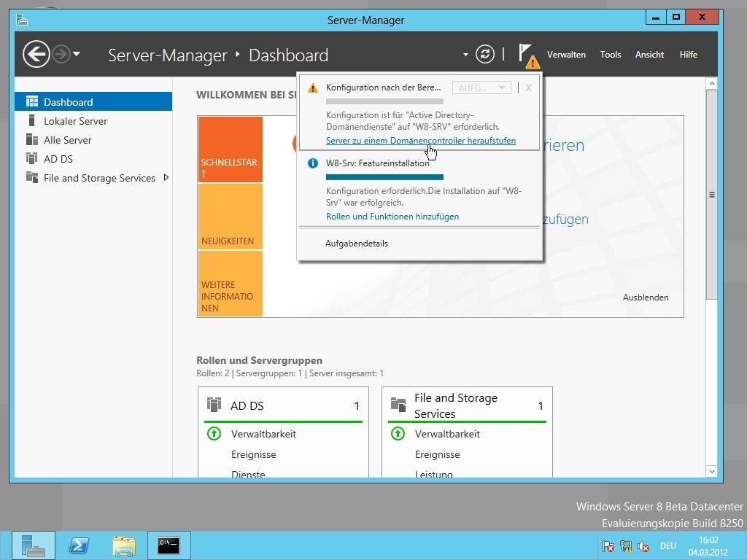Viewport: 747px width, 560px height.
Task: Click Dienste in AD DS tile
Action: point(248,474)
